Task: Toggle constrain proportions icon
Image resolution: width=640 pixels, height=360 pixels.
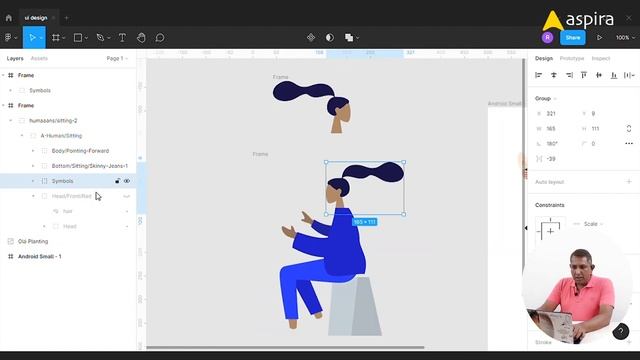Action: tap(629, 129)
